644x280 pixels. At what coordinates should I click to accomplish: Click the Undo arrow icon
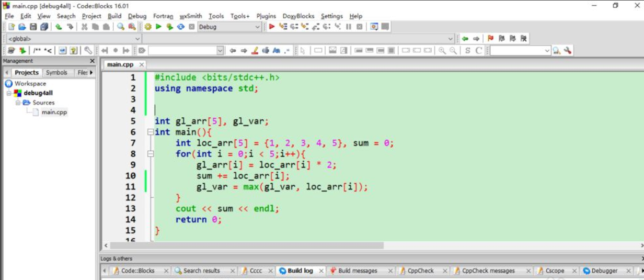[59, 27]
